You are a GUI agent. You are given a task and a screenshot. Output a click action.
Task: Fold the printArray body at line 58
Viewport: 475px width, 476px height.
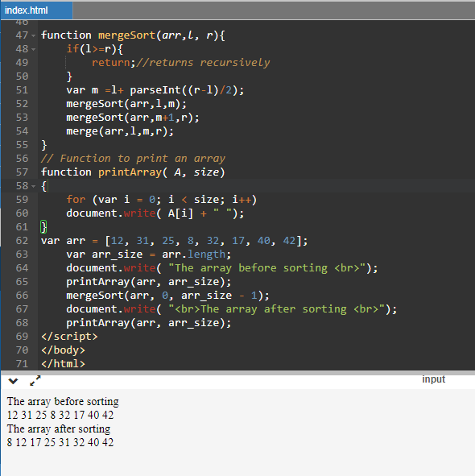33,186
